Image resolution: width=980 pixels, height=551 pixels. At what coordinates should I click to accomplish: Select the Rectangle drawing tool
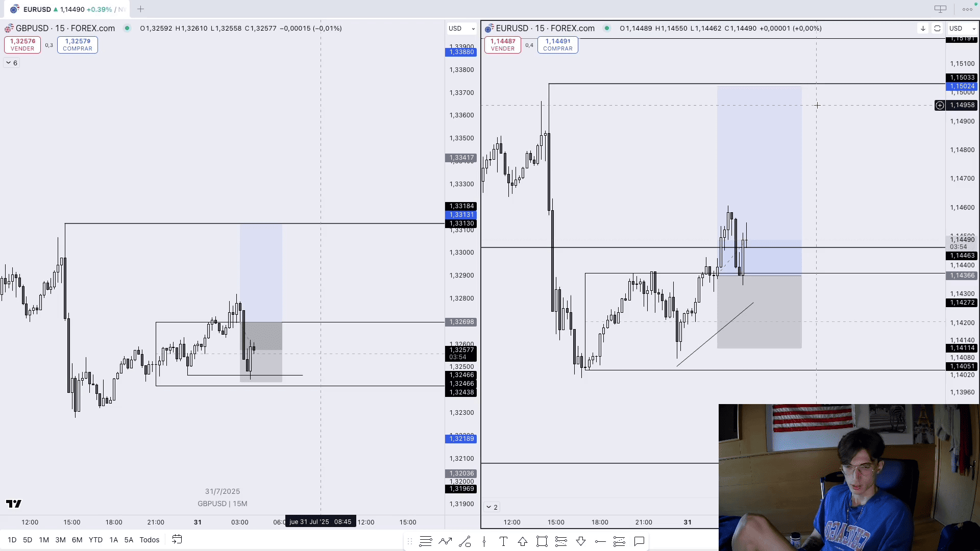click(542, 541)
